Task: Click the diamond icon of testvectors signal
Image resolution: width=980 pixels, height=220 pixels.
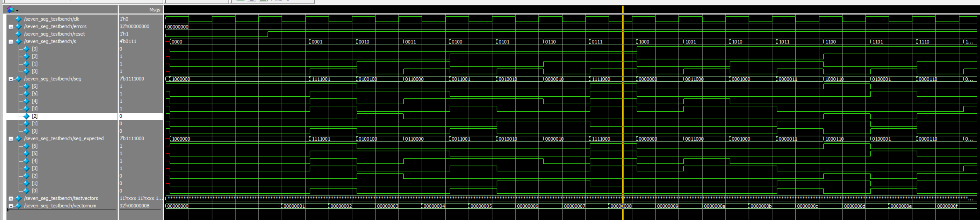Action: coord(18,198)
